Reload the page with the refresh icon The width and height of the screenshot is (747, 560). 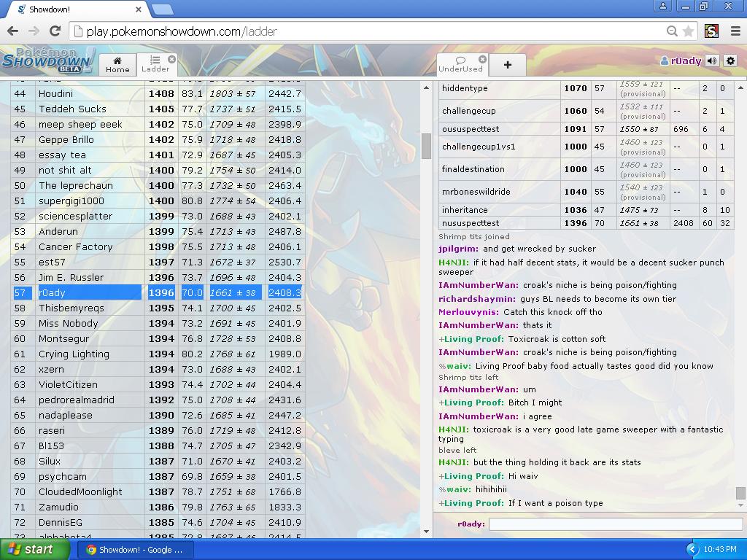point(55,31)
